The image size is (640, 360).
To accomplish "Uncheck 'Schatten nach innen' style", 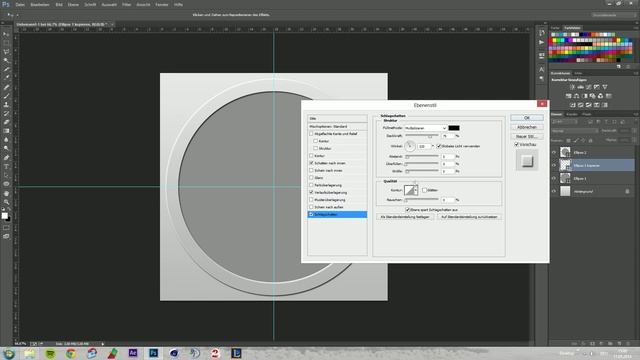I will (311, 163).
